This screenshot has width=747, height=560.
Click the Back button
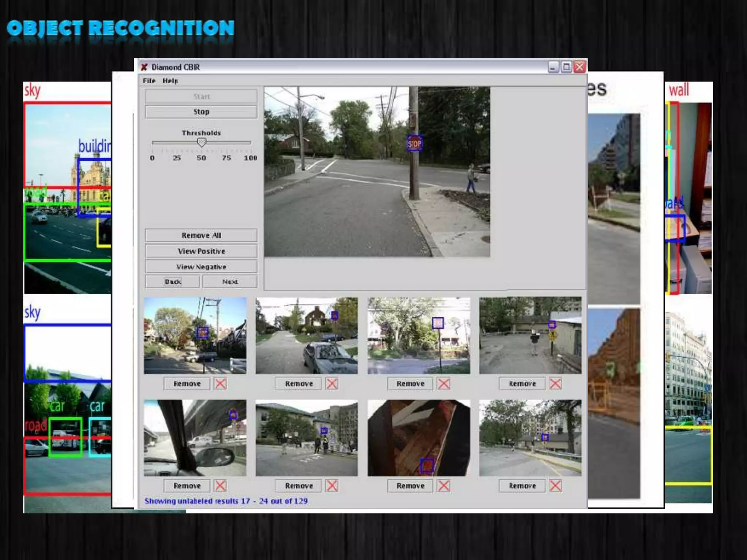click(x=173, y=282)
